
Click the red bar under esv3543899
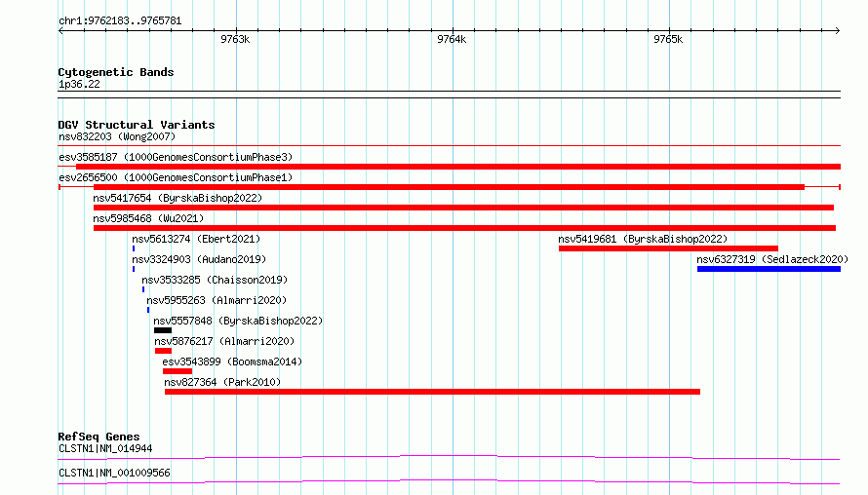tap(178, 371)
